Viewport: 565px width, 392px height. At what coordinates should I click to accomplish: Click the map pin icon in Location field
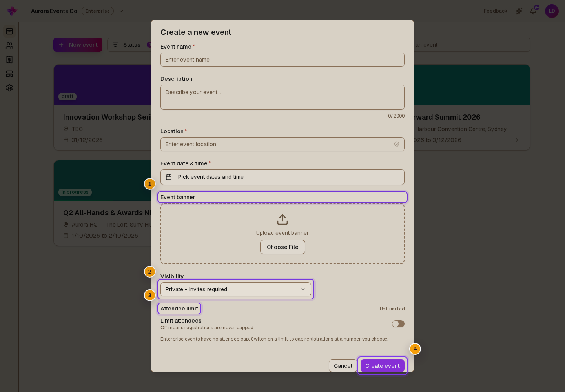(397, 144)
